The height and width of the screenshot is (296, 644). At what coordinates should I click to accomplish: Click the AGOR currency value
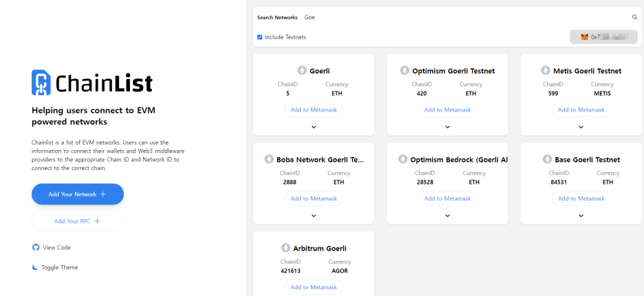(x=340, y=271)
